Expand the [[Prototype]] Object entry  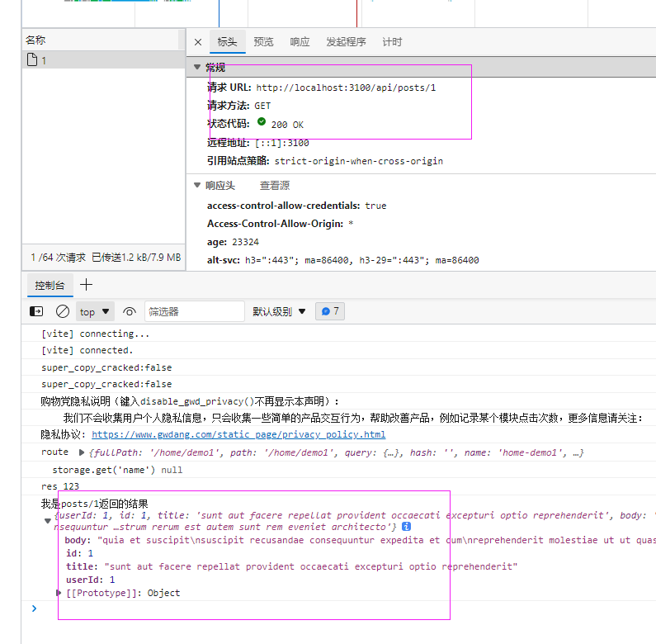59,593
